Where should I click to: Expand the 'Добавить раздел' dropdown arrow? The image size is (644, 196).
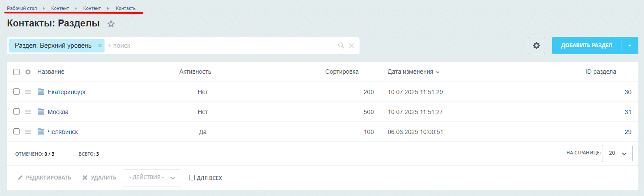[630, 46]
